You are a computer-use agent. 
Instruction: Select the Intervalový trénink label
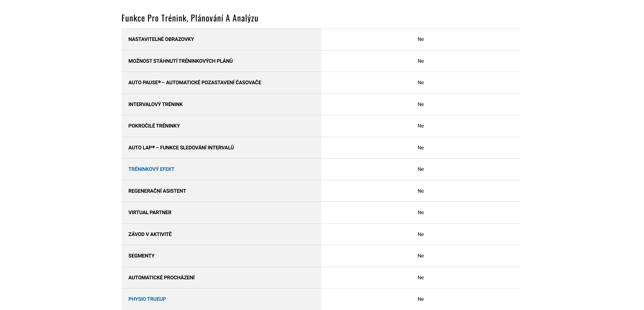coord(155,104)
